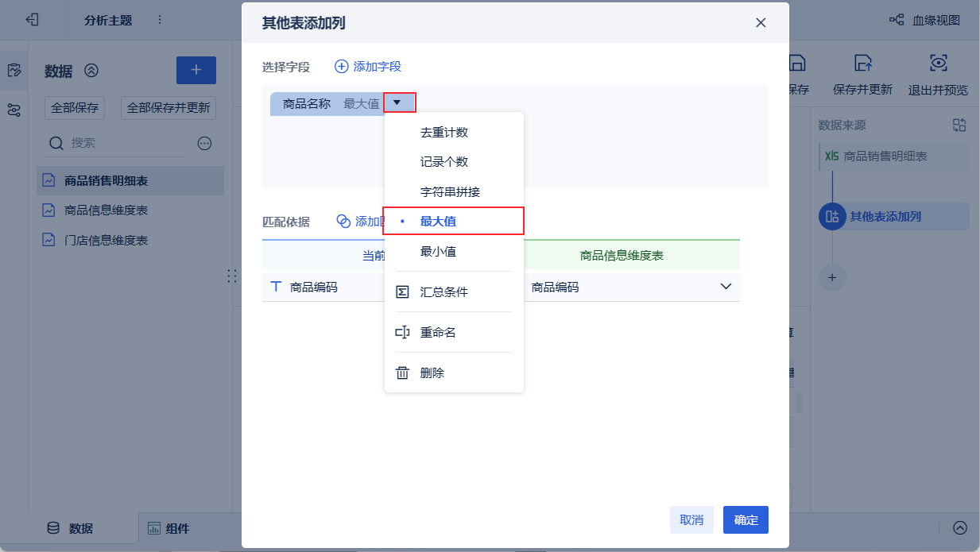Open the ellipsis options next to search

point(204,144)
